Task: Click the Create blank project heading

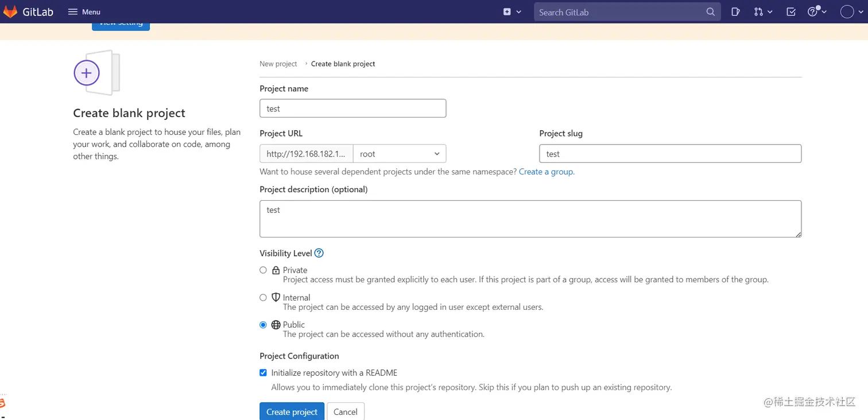Action: point(129,113)
